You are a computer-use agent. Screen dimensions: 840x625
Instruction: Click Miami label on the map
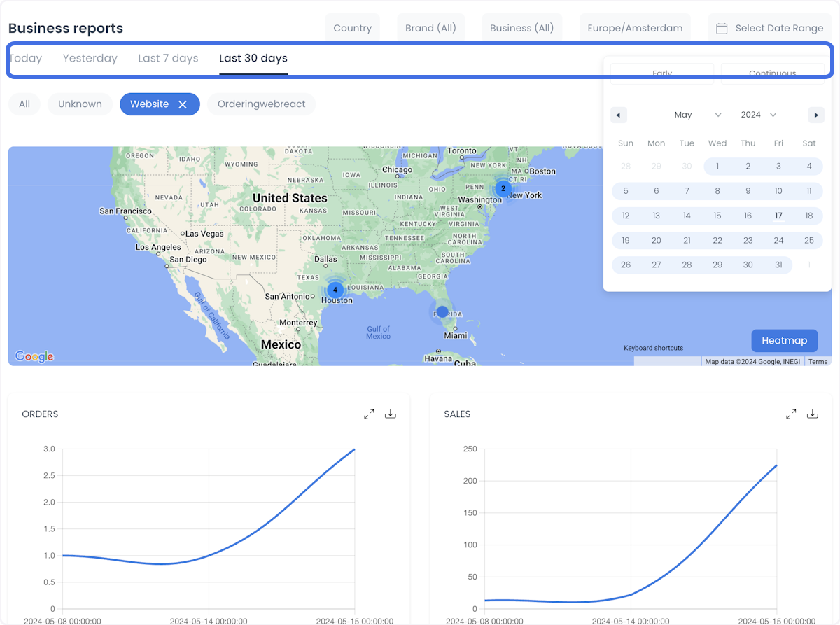pyautogui.click(x=456, y=335)
